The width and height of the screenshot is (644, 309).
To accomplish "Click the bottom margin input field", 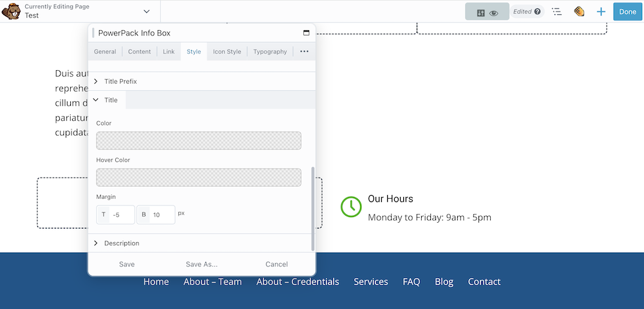I will [x=162, y=214].
